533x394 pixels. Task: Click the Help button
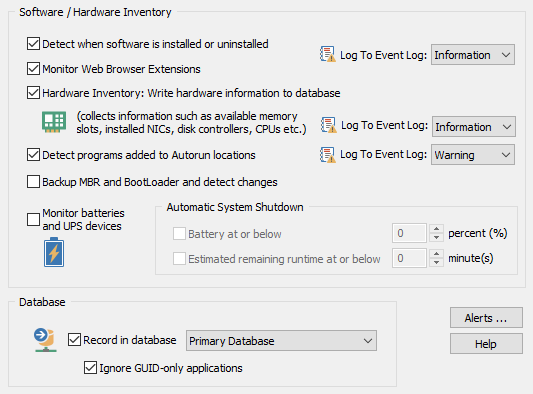click(486, 344)
